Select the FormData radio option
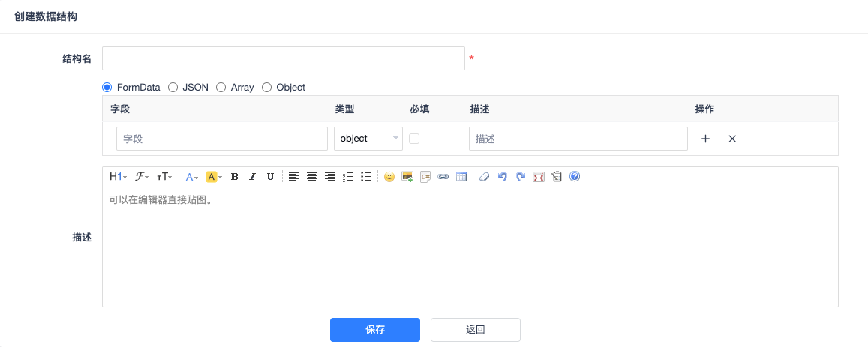 tap(107, 87)
